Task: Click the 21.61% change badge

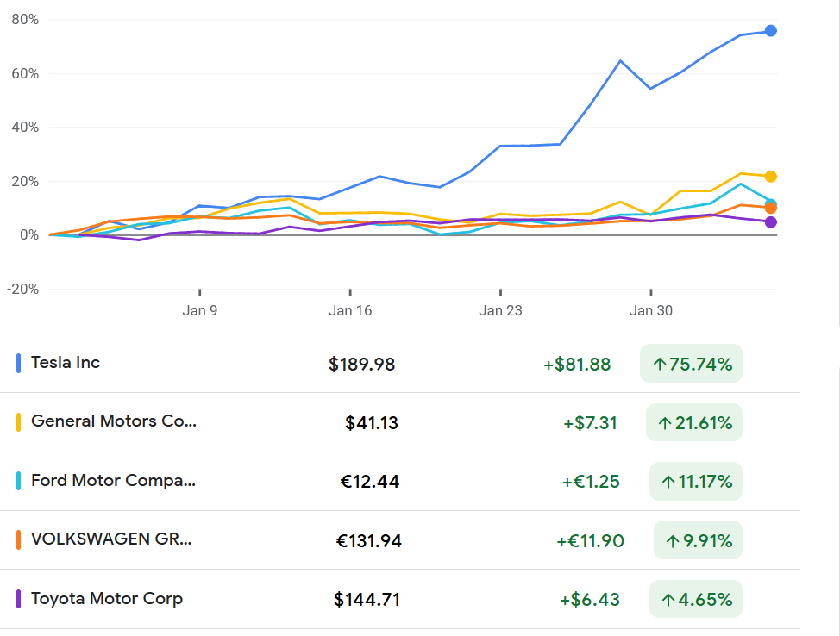Action: [694, 422]
